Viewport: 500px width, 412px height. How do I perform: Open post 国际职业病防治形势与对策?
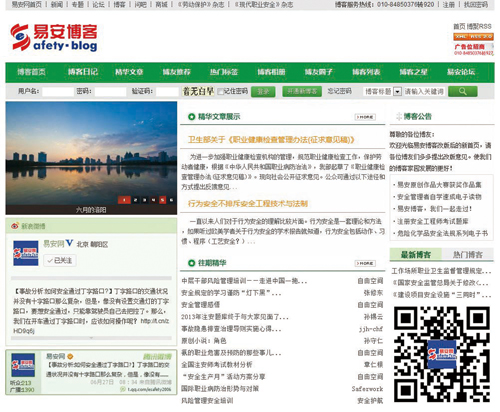tap(220, 389)
